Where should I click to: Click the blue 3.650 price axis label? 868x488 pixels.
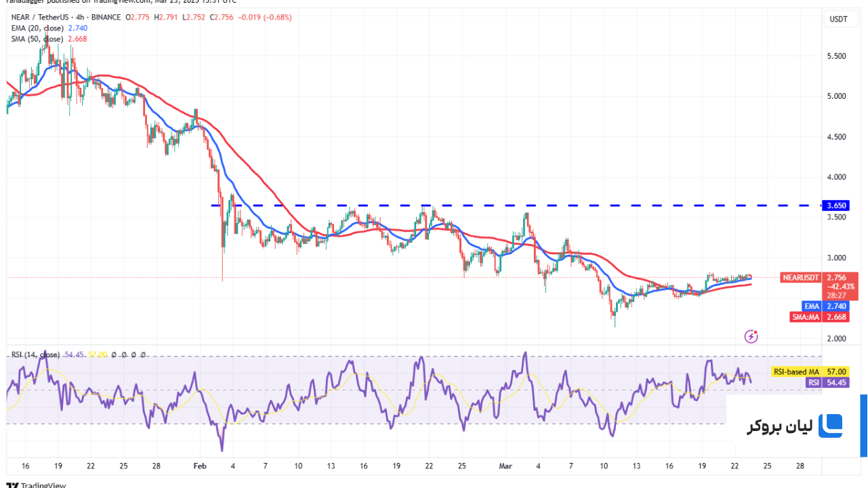[x=834, y=205]
